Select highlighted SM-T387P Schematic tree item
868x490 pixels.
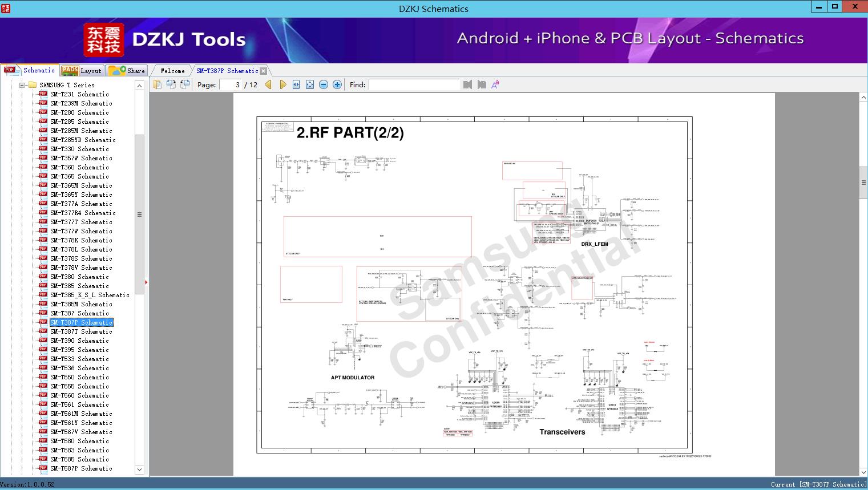81,322
